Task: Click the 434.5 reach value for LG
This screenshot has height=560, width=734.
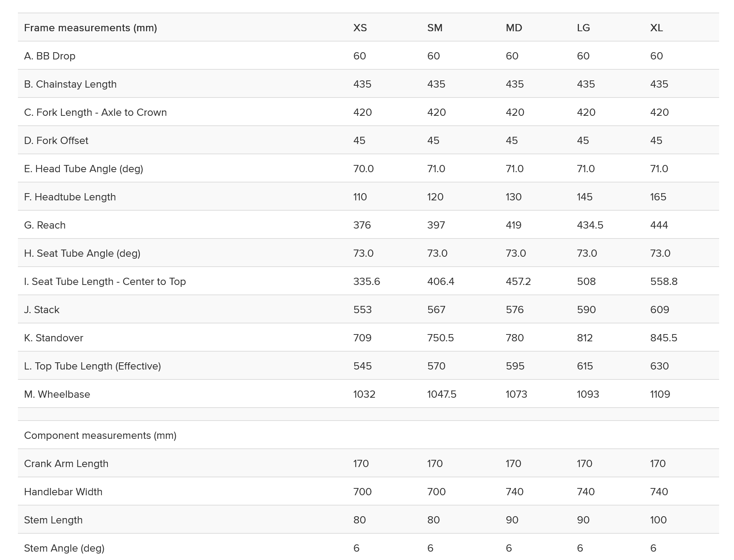Action: [590, 225]
